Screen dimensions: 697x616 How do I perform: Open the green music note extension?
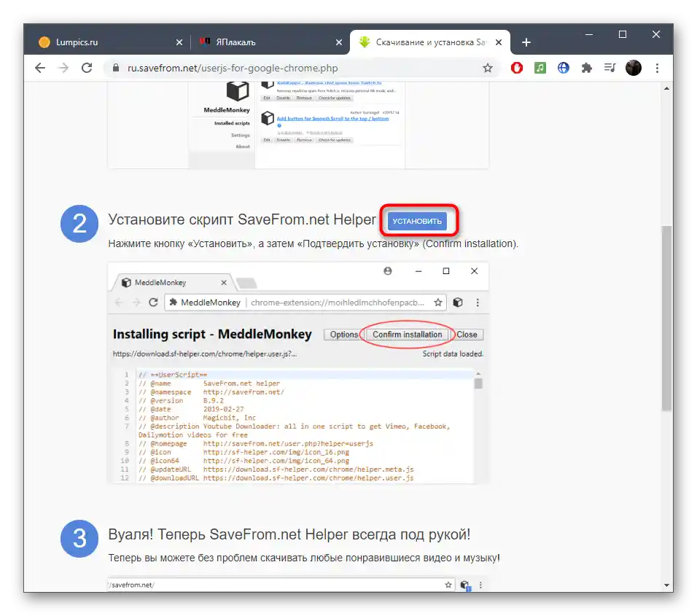pos(540,68)
